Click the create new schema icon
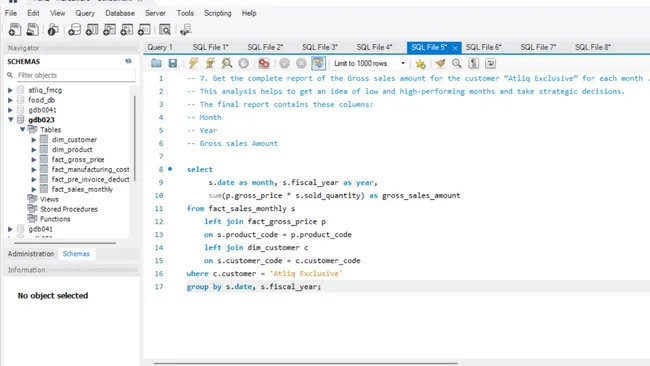 (x=75, y=30)
